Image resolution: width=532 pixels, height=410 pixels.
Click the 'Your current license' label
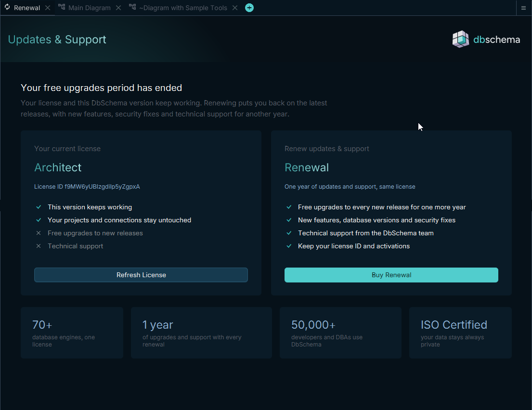click(67, 149)
